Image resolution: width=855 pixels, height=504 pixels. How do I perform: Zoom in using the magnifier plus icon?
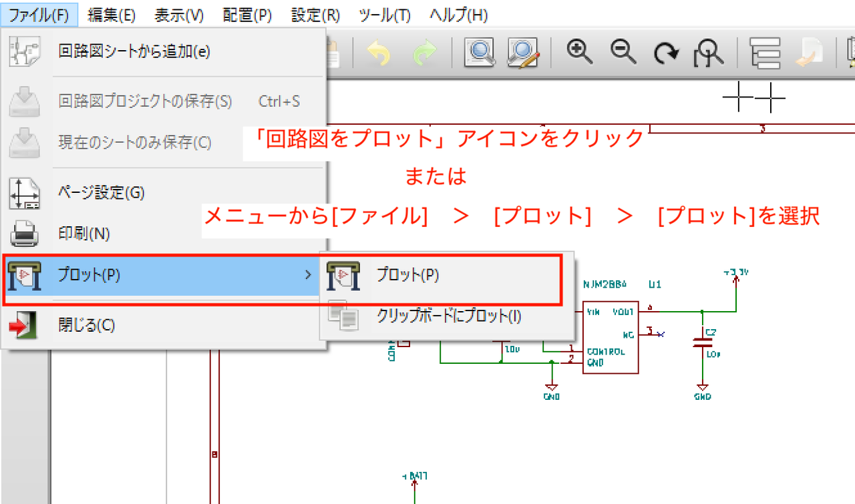[x=578, y=50]
